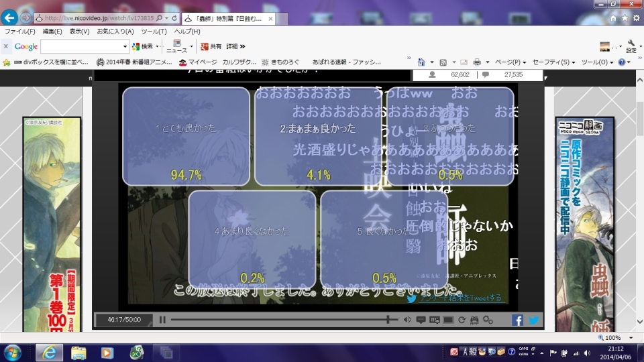Click the player seek bar track
Image resolution: width=644 pixels, height=362 pixels.
[284, 319]
